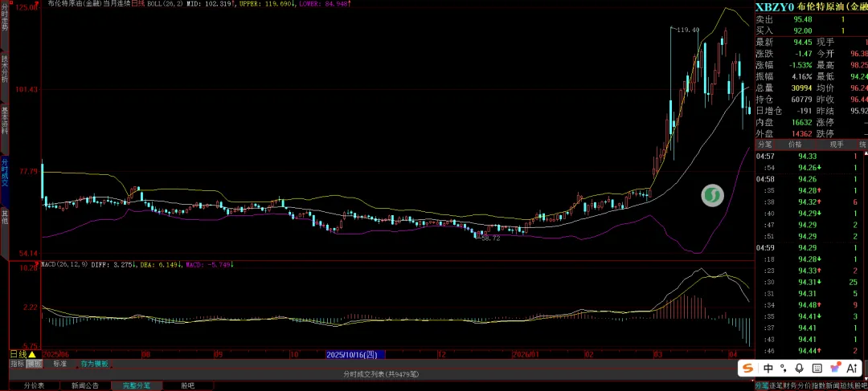
Task: Select the 模板 tab
Action: pos(35,364)
